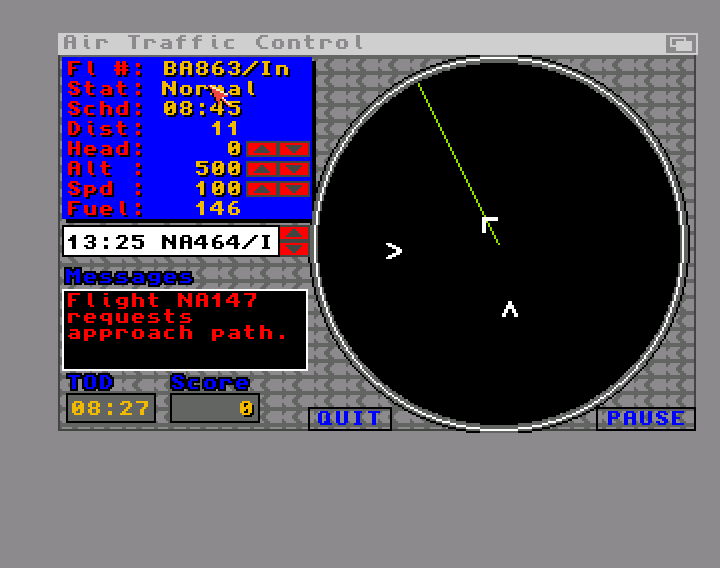Lower altitude using the Alt down arrow
The height and width of the screenshot is (568, 720).
(293, 169)
